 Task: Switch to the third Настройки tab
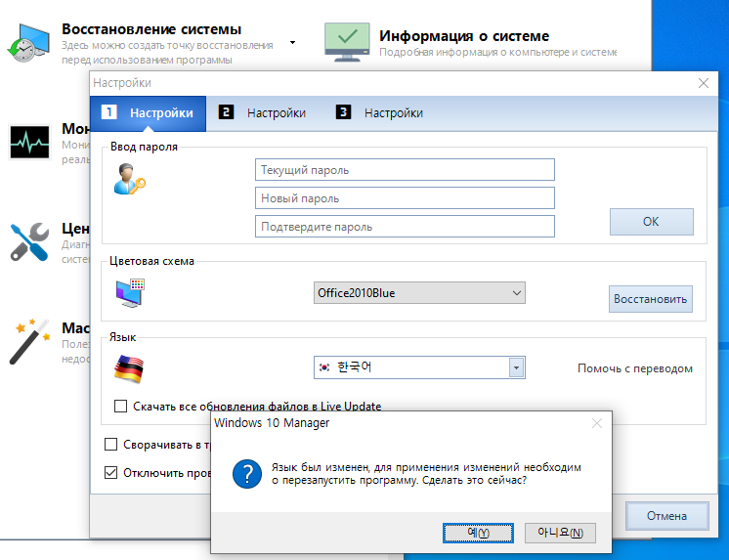click(380, 113)
